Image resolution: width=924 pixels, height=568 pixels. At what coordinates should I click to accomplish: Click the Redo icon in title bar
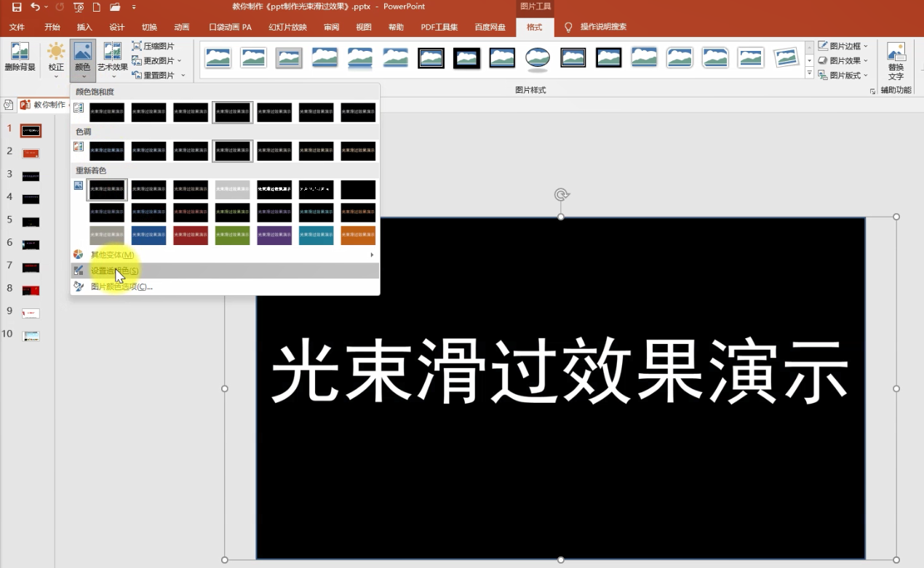(60, 7)
